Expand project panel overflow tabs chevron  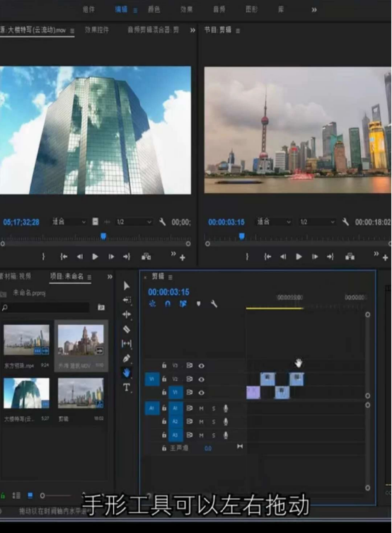110,277
